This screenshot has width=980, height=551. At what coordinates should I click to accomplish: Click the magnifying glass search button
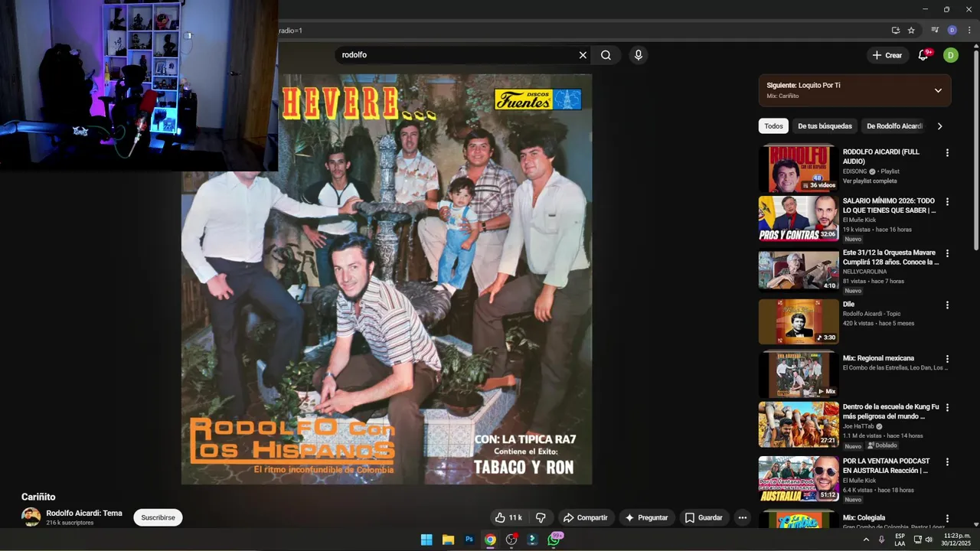coord(606,55)
